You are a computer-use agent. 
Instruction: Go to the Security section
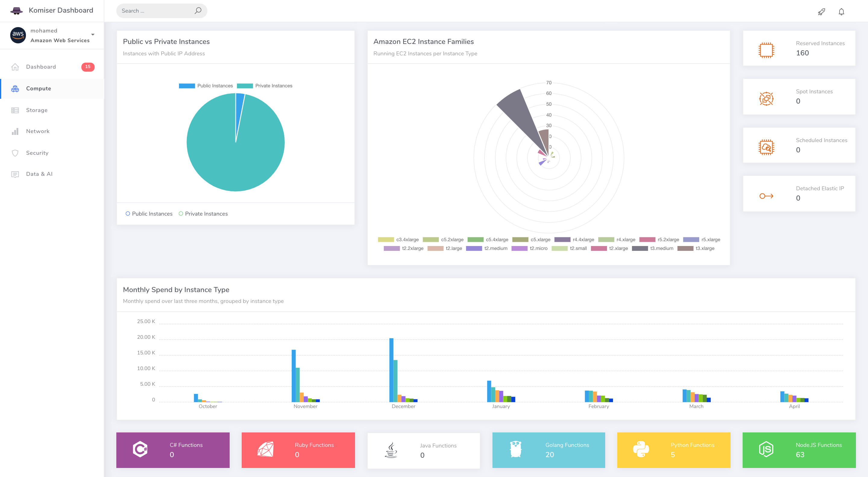[37, 153]
